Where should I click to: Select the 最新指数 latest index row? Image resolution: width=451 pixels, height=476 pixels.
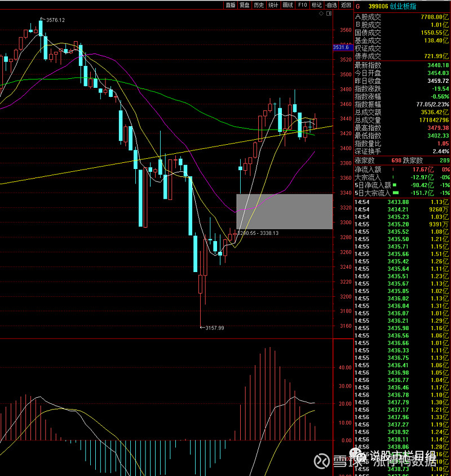401,65
